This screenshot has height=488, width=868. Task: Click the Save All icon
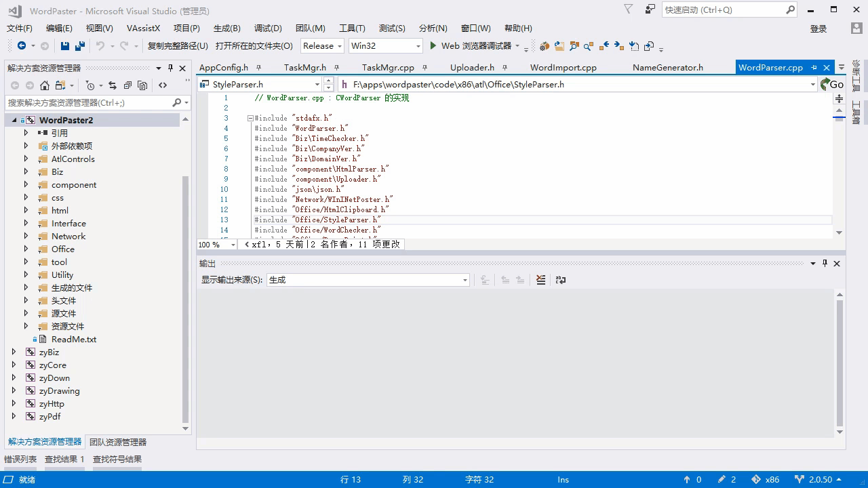(x=80, y=46)
